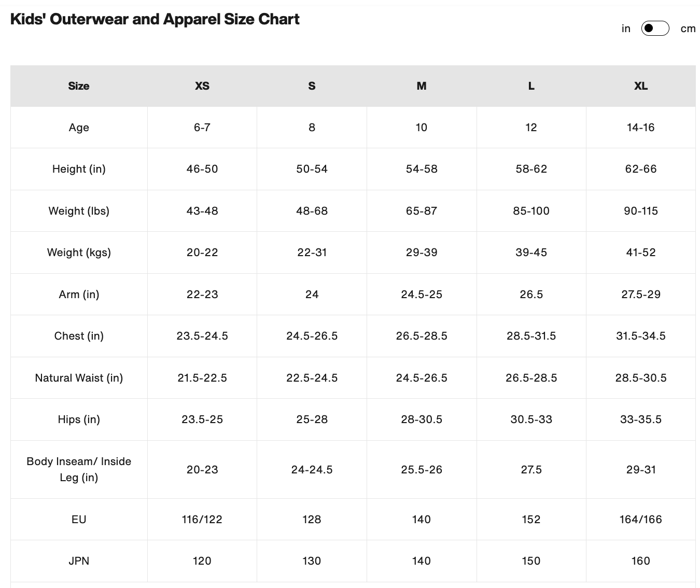Select the M arm 24.5-25 cell
Viewport: 700px width, 588px height.
click(x=421, y=295)
